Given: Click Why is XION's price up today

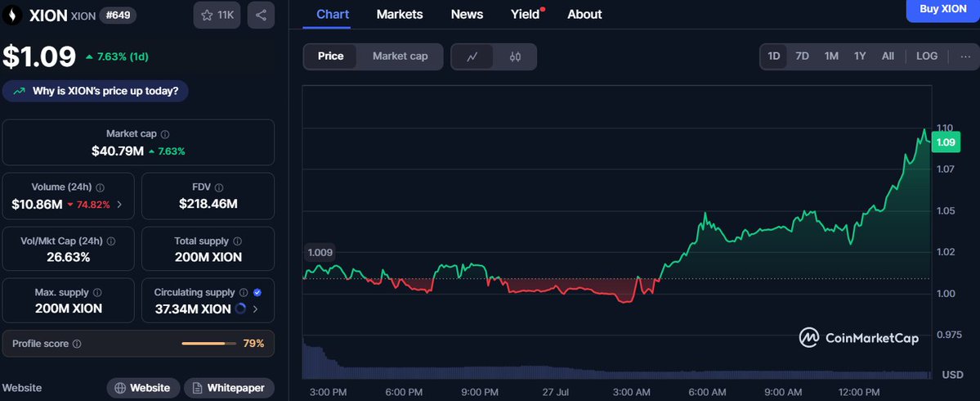Looking at the screenshot, I should 96,92.
